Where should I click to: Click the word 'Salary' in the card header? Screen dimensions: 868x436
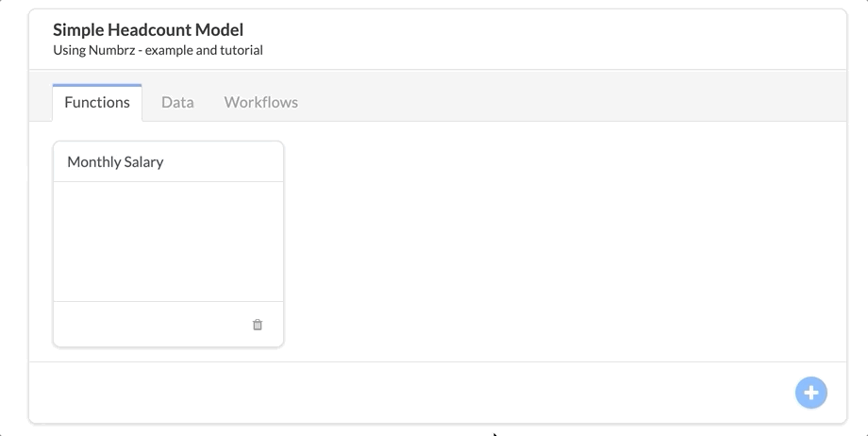tap(144, 161)
